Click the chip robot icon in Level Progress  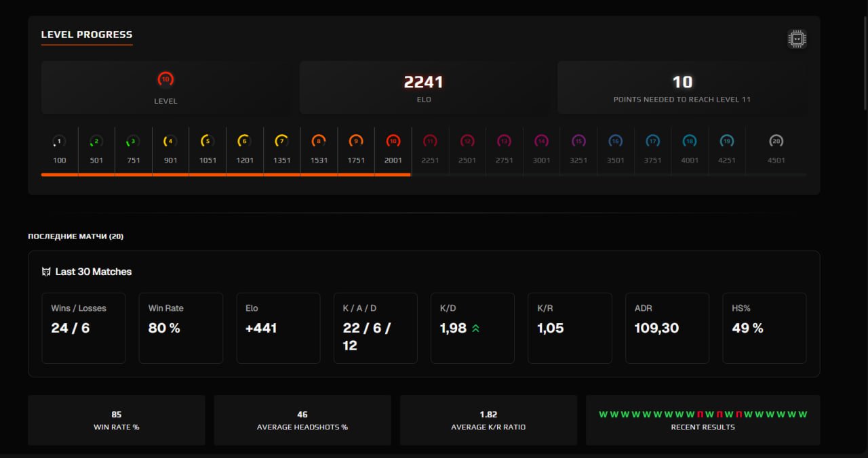[x=797, y=39]
